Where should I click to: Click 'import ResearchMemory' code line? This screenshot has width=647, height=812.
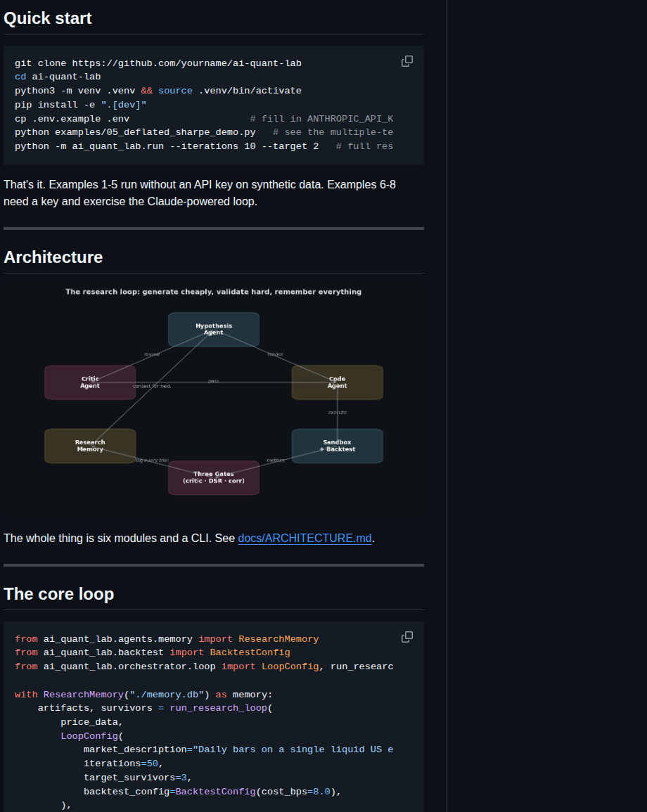(167, 639)
